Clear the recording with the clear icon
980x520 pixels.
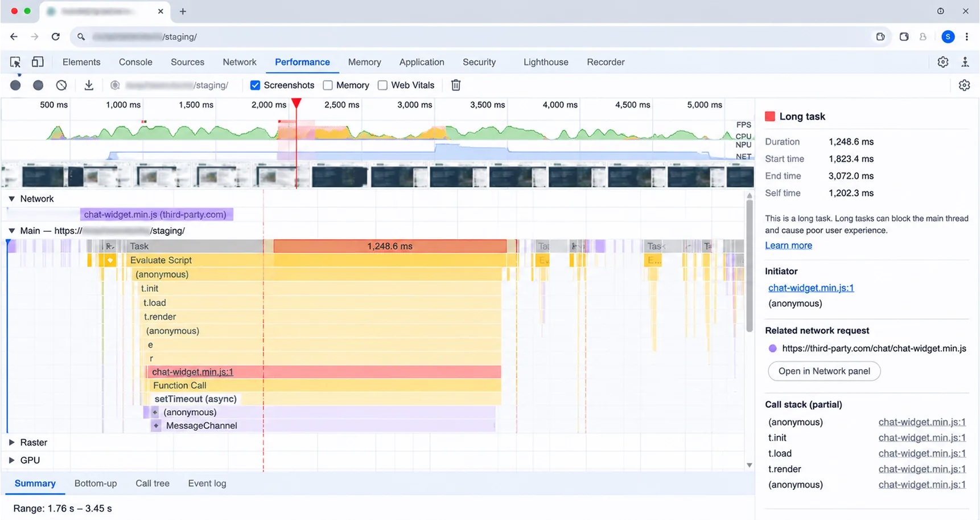click(61, 85)
